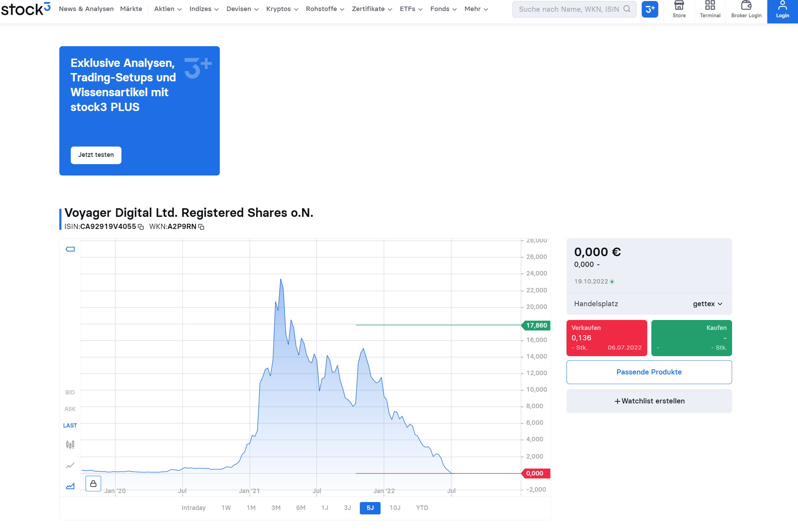This screenshot has height=532, width=798.
Task: Open Handelsplatz gettex dropdown
Action: tap(708, 304)
